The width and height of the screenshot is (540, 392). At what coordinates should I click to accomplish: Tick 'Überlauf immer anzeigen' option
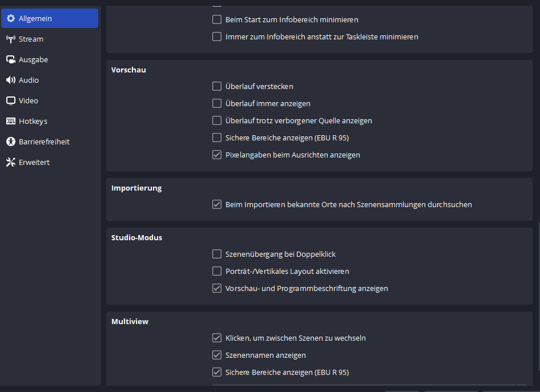(217, 104)
